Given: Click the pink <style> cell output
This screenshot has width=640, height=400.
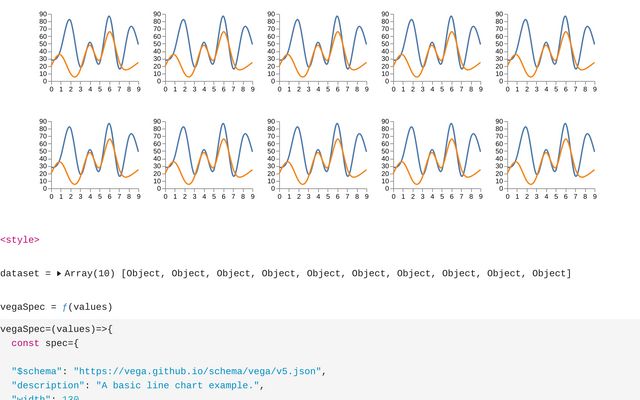Looking at the screenshot, I should [x=20, y=240].
